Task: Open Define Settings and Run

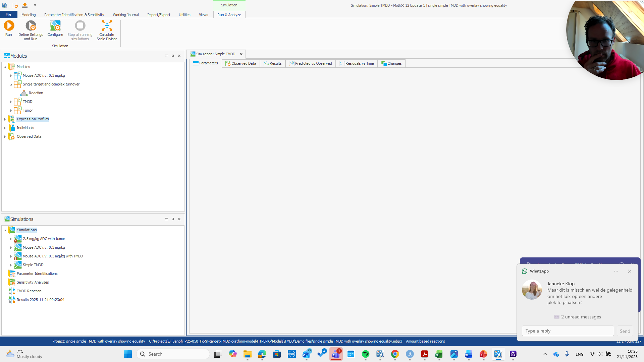Action: (31, 26)
